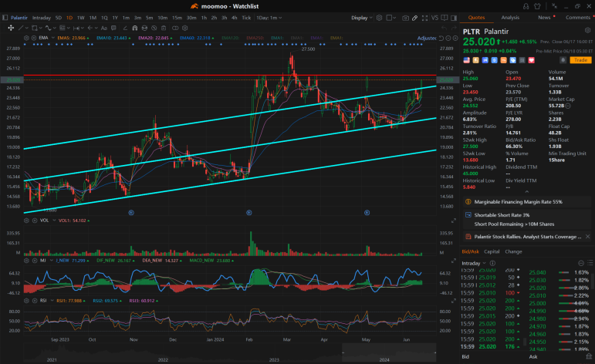Image resolution: width=595 pixels, height=364 pixels.
Task: Zoom in the chart with plus icon
Action: [x=455, y=38]
